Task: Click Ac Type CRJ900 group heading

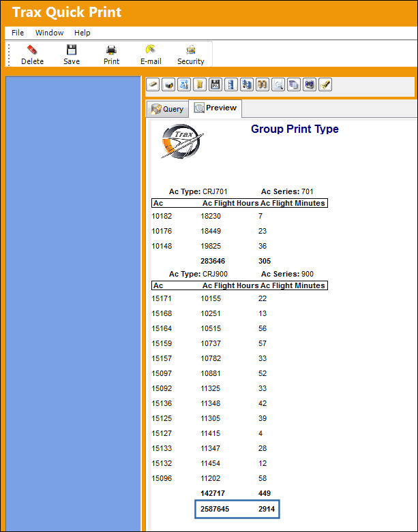Action: click(198, 274)
